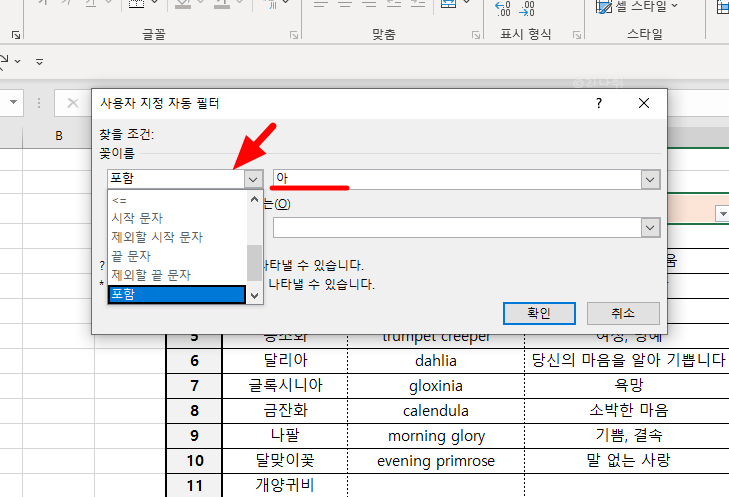Click number cell 11
The height and width of the screenshot is (497, 729).
[x=194, y=486]
